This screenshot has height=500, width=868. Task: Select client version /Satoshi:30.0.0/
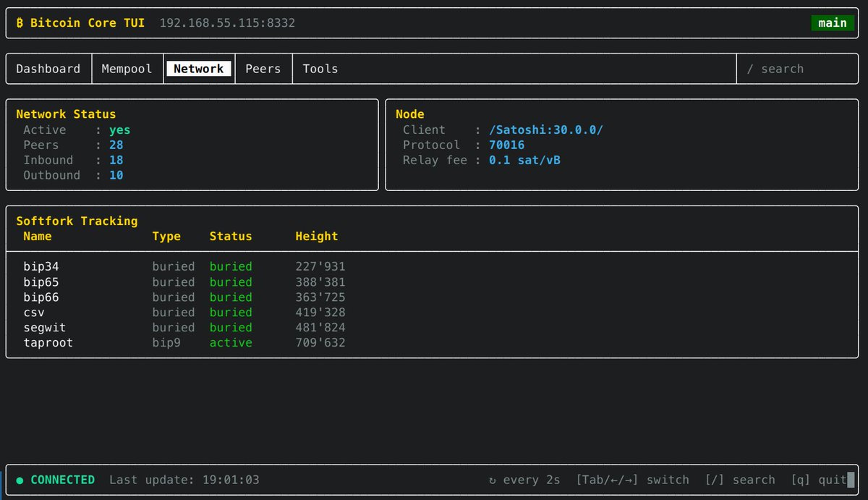click(546, 130)
